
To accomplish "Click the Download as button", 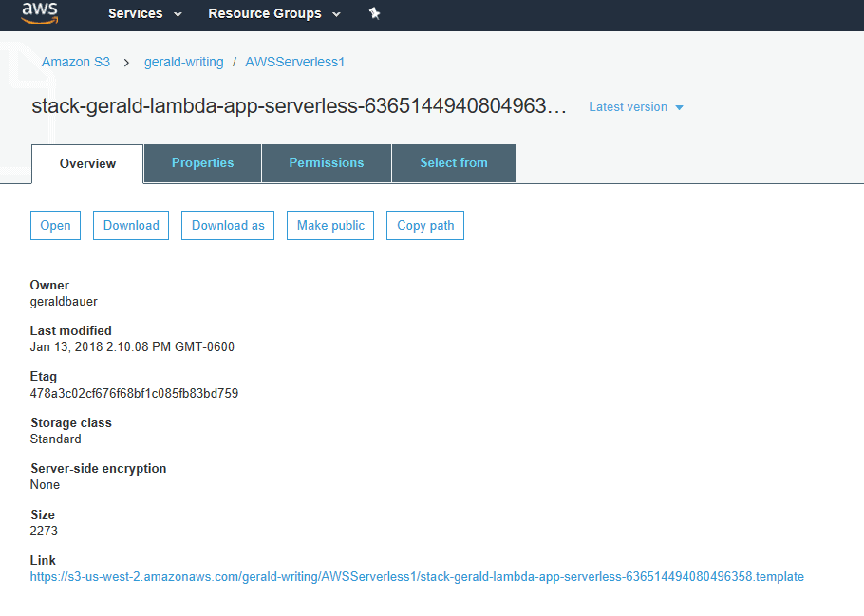I will (228, 225).
